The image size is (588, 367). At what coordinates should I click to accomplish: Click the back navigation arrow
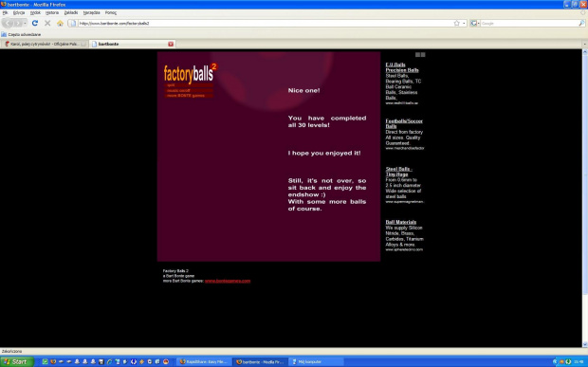8,24
